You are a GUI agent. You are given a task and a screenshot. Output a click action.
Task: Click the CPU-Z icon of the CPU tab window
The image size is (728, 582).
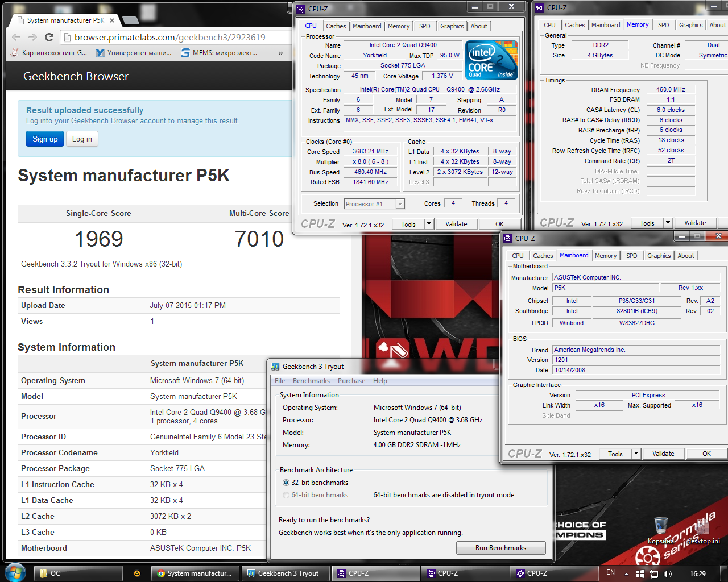pyautogui.click(x=301, y=9)
